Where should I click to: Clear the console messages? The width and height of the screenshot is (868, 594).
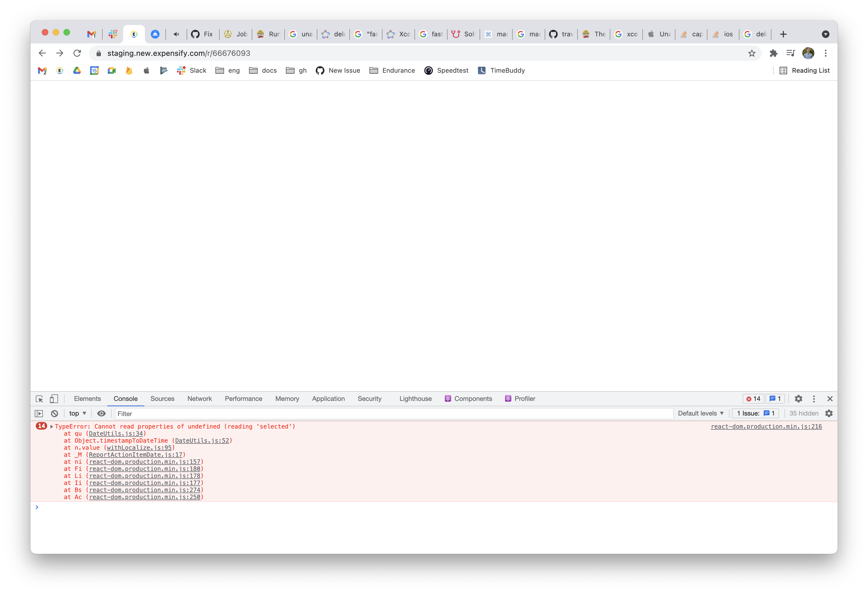coord(55,413)
